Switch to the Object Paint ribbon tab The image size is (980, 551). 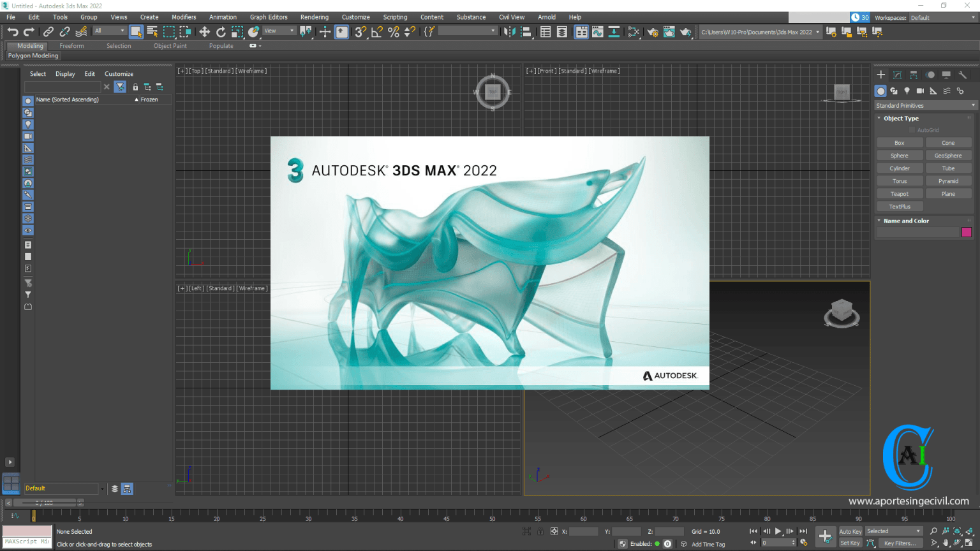click(x=170, y=46)
